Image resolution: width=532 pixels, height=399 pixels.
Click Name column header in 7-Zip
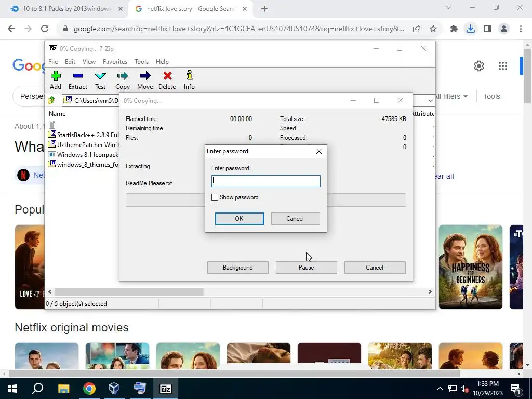tap(57, 114)
